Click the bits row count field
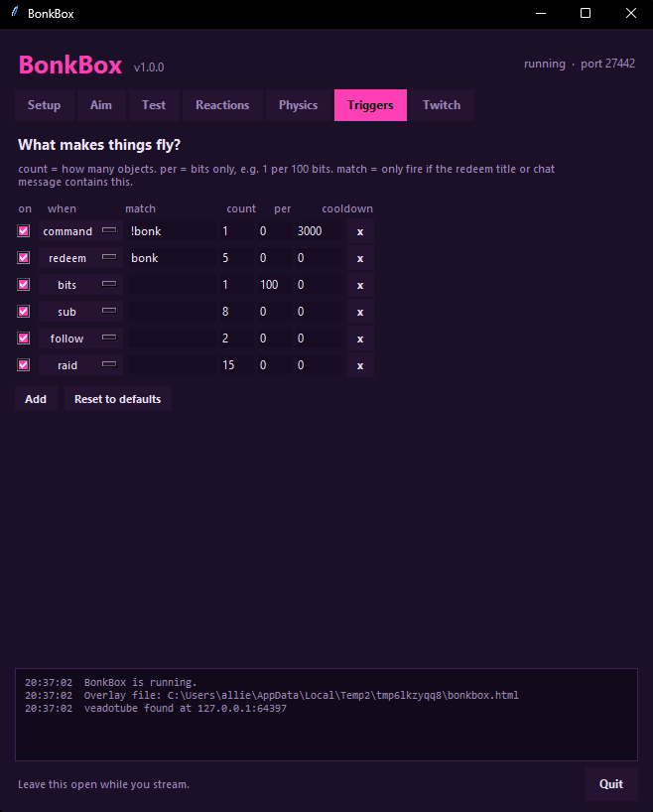653x812 pixels. coord(236,284)
